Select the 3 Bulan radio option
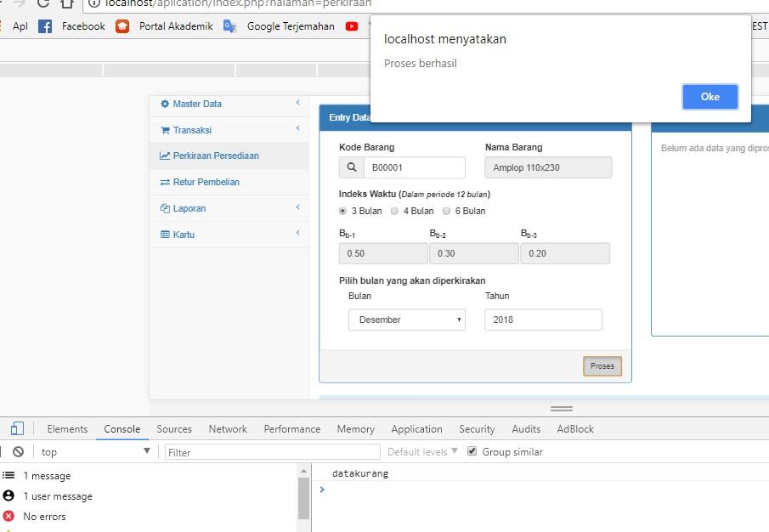Viewport: 769px width, 532px height. (x=343, y=211)
